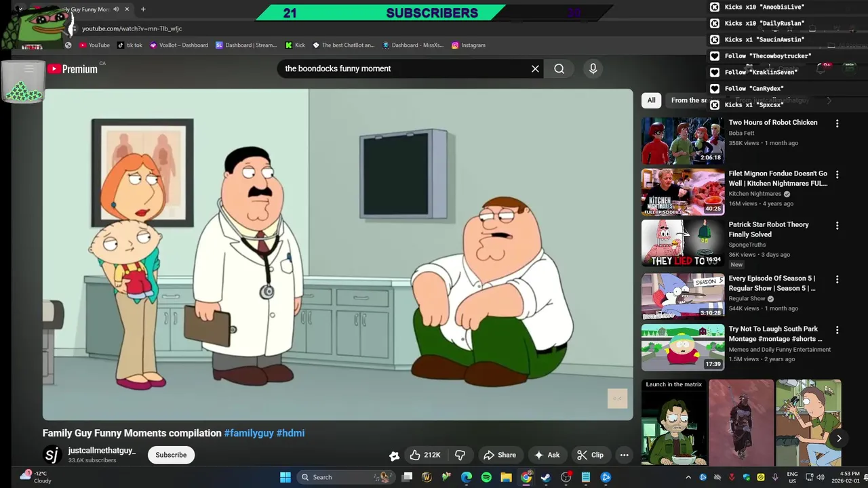Image resolution: width=868 pixels, height=488 pixels.
Task: Open volume control in system tray
Action: (820, 477)
